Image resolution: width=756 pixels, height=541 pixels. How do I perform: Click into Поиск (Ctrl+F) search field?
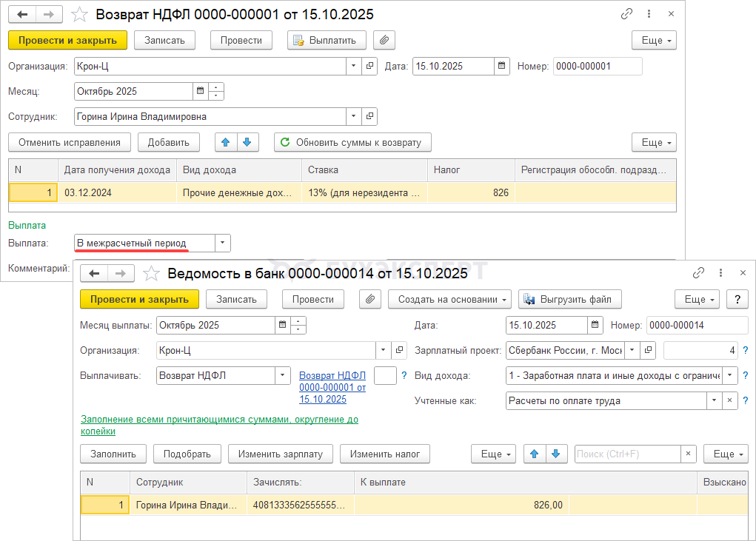tap(628, 454)
